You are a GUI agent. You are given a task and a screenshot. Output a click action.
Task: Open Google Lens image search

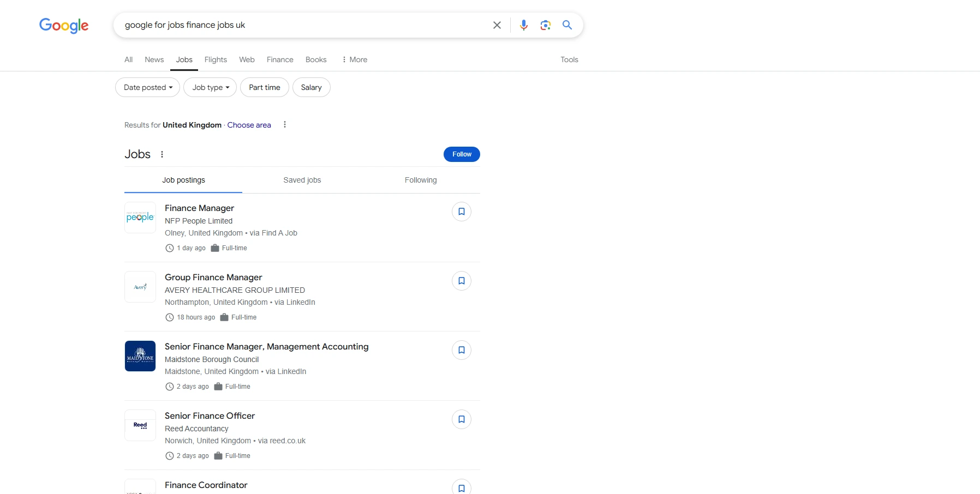coord(546,25)
